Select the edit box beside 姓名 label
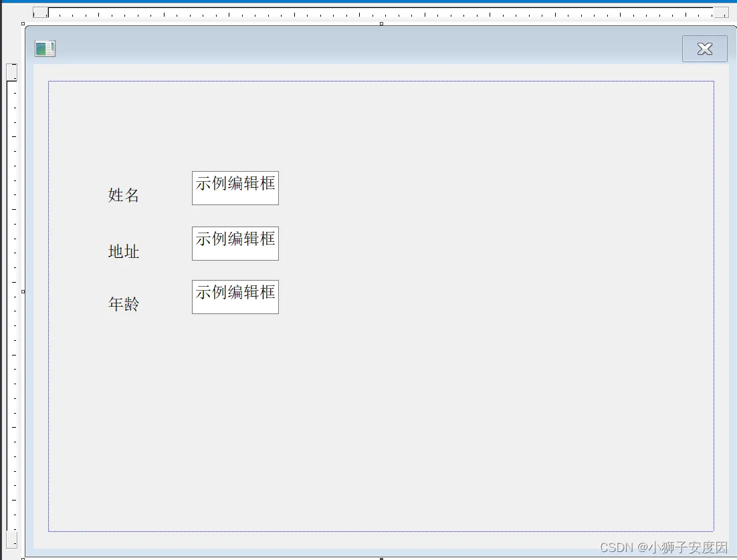Screen dimensions: 737x560 tap(235, 188)
